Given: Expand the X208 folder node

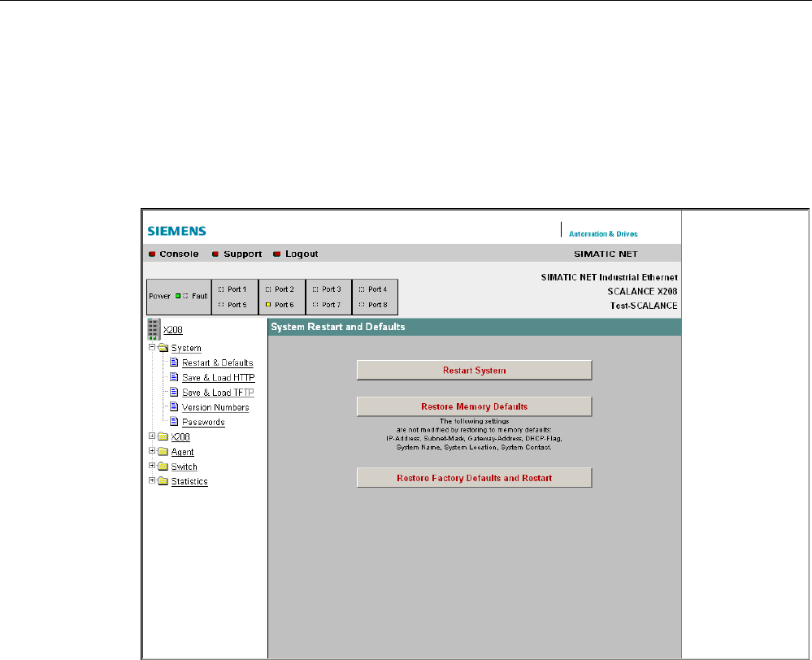Looking at the screenshot, I should click(x=152, y=436).
